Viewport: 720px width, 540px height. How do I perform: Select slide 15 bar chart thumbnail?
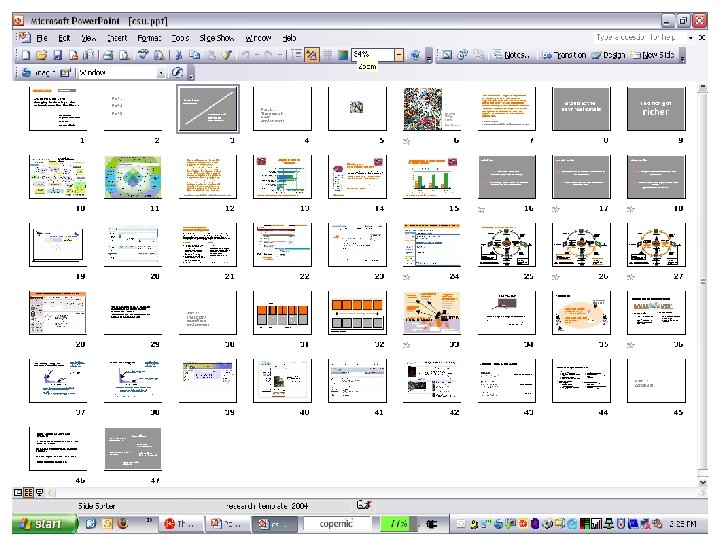[x=432, y=177]
